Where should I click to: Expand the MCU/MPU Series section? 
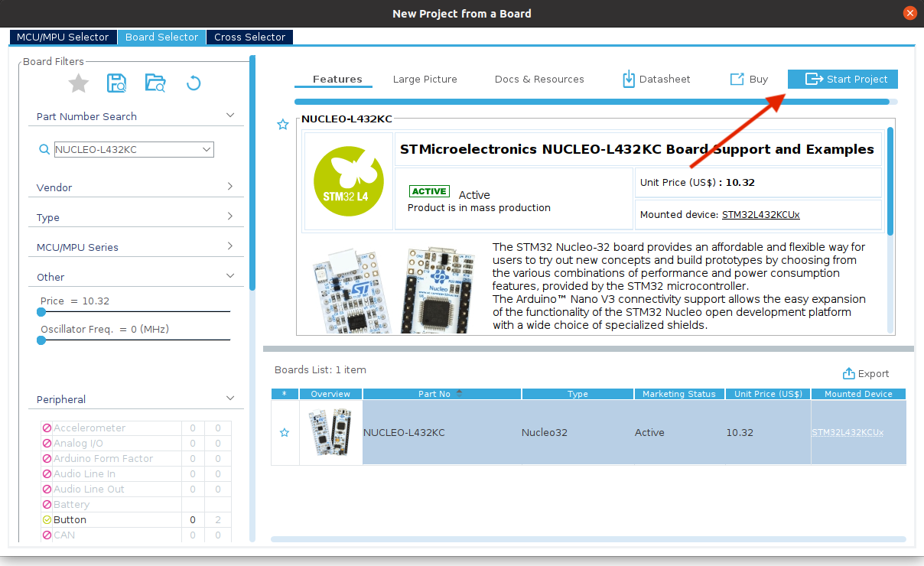pyautogui.click(x=135, y=247)
